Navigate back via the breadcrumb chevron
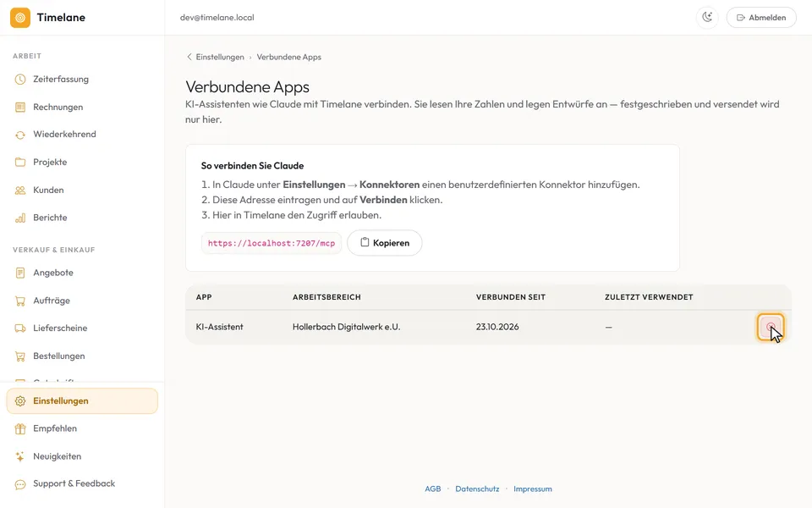The height and width of the screenshot is (508, 812). [189, 57]
